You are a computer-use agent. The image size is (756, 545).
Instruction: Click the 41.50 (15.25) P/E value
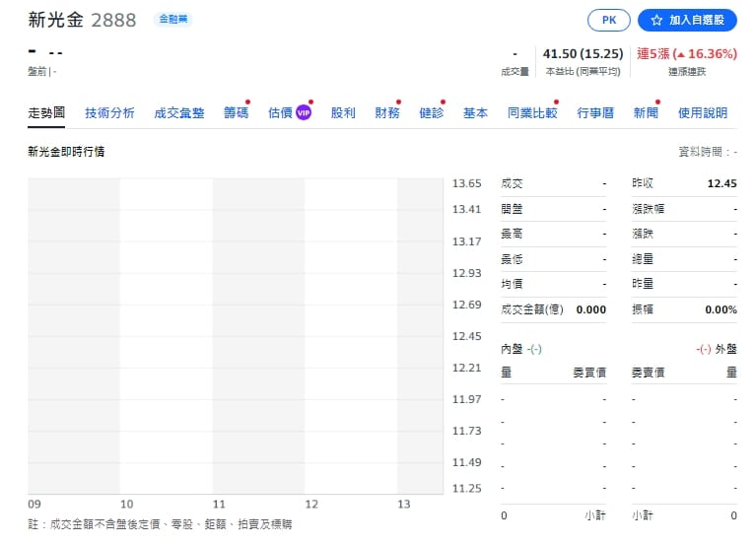tap(583, 53)
